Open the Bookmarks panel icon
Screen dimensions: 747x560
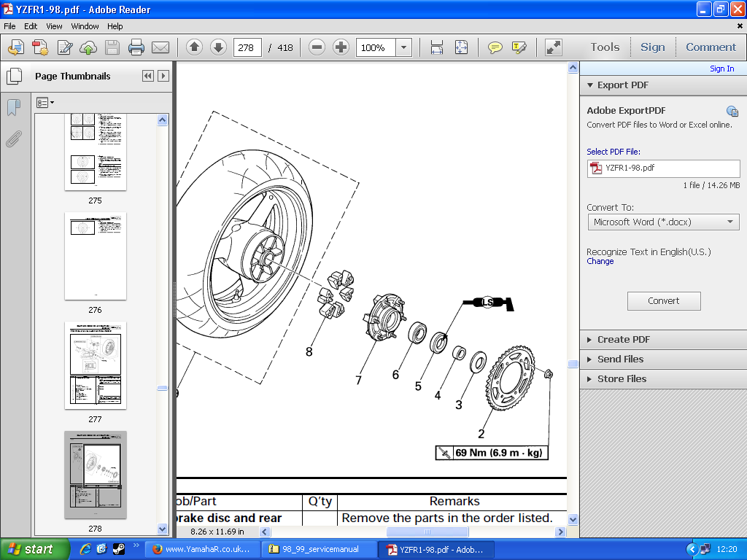click(13, 109)
